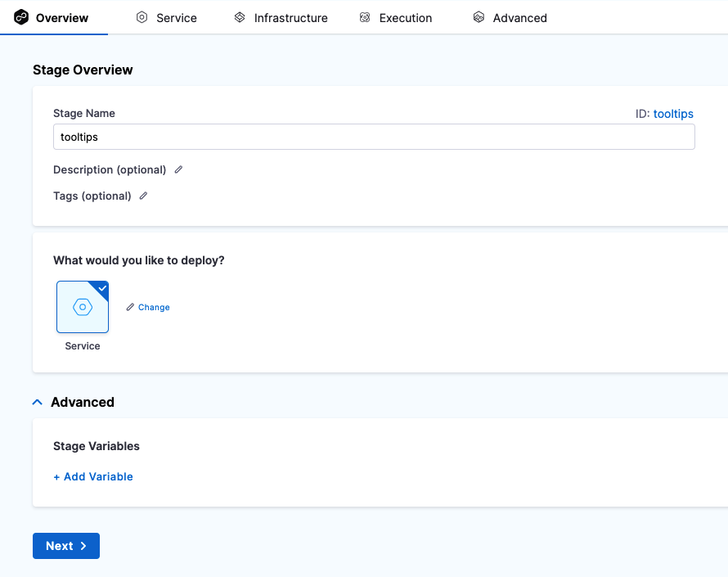
Task: Click the Infrastructure tab icon
Action: 240,17
